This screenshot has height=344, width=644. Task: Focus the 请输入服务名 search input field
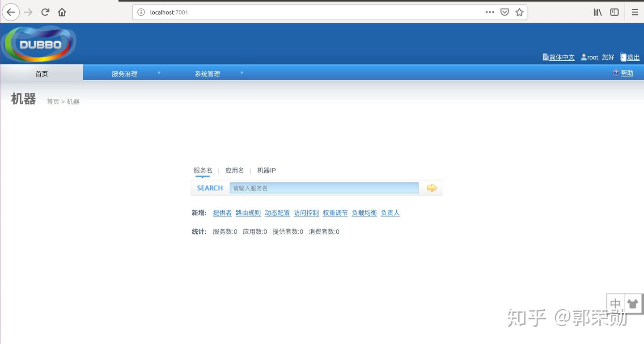[324, 188]
